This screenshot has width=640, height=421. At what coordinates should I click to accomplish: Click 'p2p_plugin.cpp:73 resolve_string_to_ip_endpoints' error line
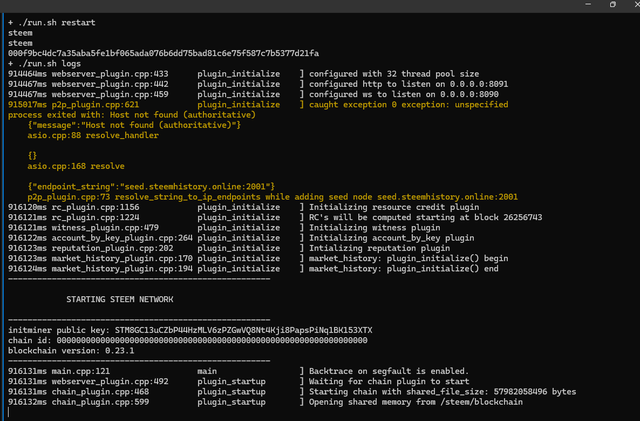click(272, 197)
